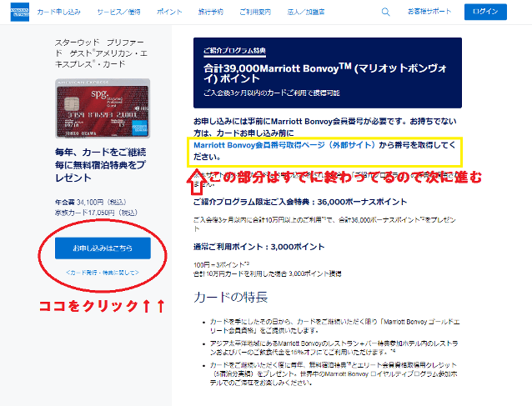Screen dimensions: 532x406
Task: Click the American Express logo
Action: (x=20, y=12)
